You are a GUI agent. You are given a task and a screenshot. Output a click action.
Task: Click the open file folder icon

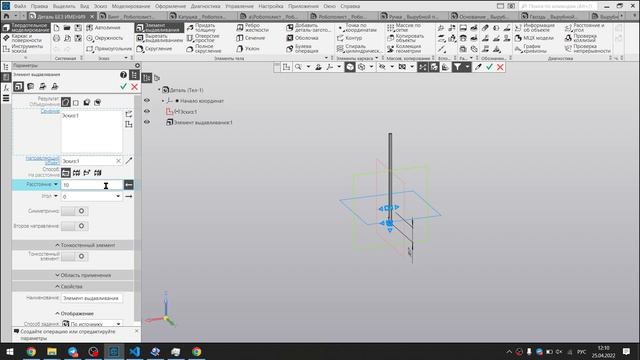(x=67, y=28)
